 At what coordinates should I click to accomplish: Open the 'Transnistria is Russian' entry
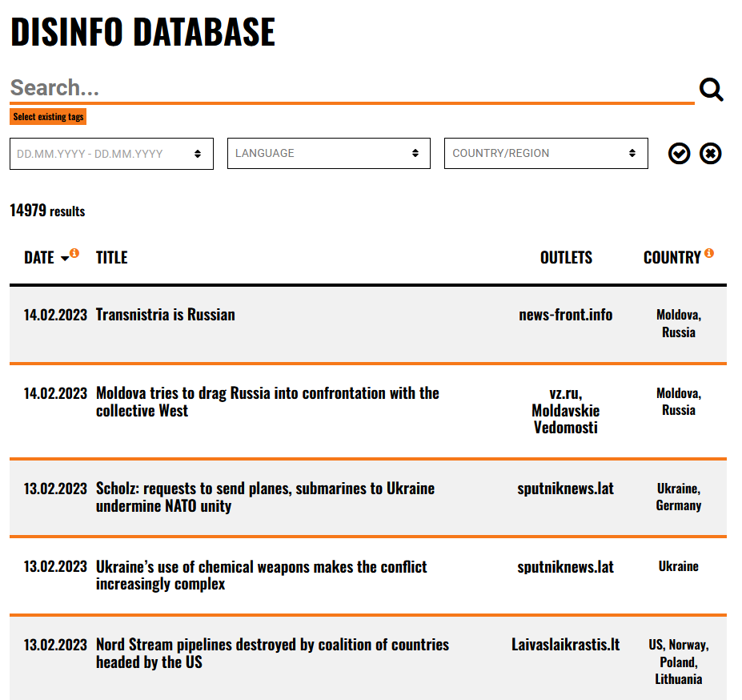tap(165, 315)
